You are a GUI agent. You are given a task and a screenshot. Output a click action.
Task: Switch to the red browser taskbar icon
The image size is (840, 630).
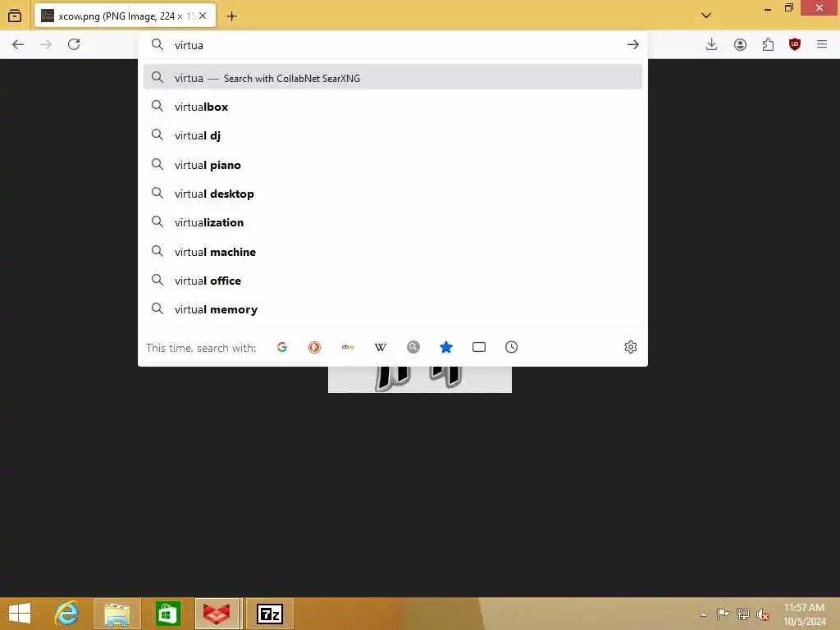[217, 614]
